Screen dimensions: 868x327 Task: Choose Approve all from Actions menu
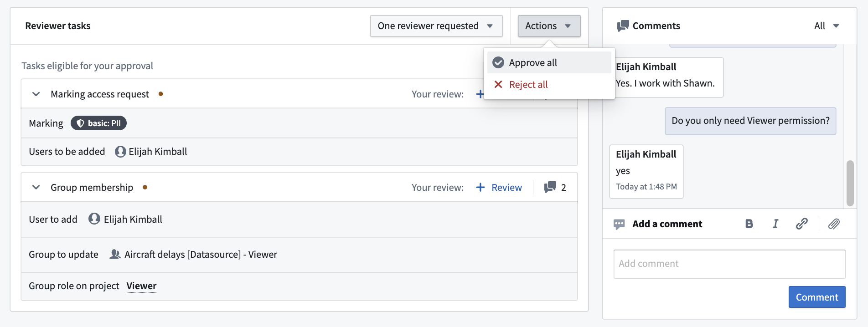click(549, 62)
